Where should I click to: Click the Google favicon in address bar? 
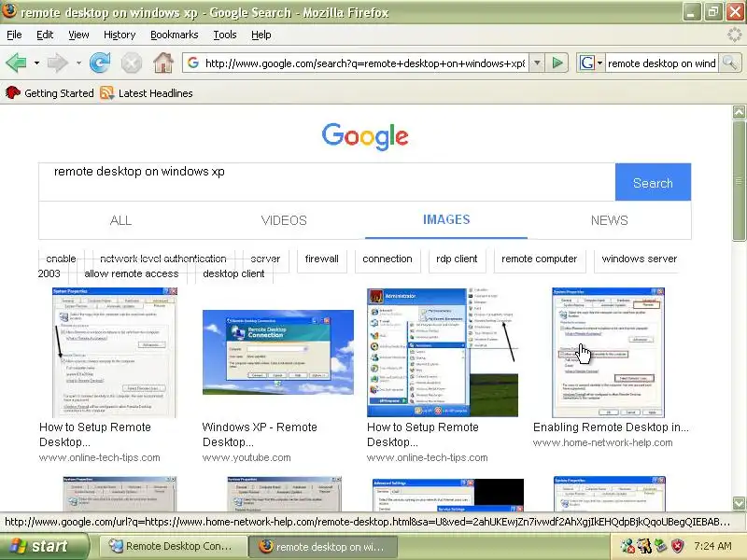[x=193, y=63]
